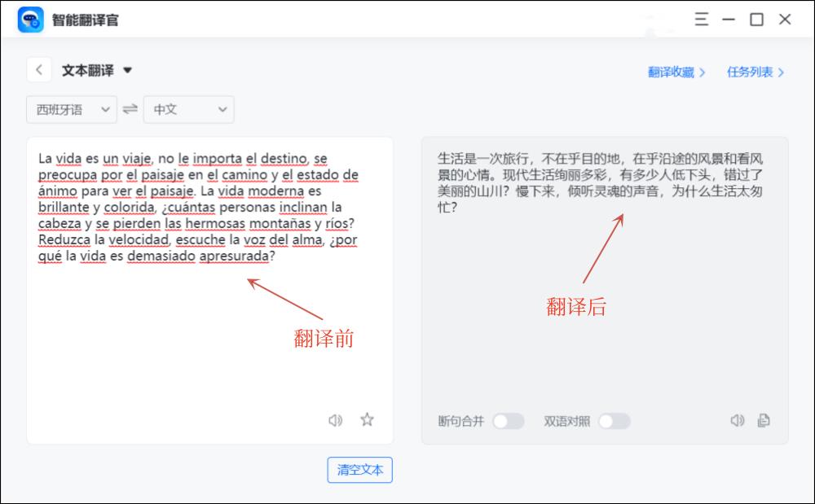Screen dimensions: 815x504
Task: Open 翻译收藏 link
Action: coord(676,72)
